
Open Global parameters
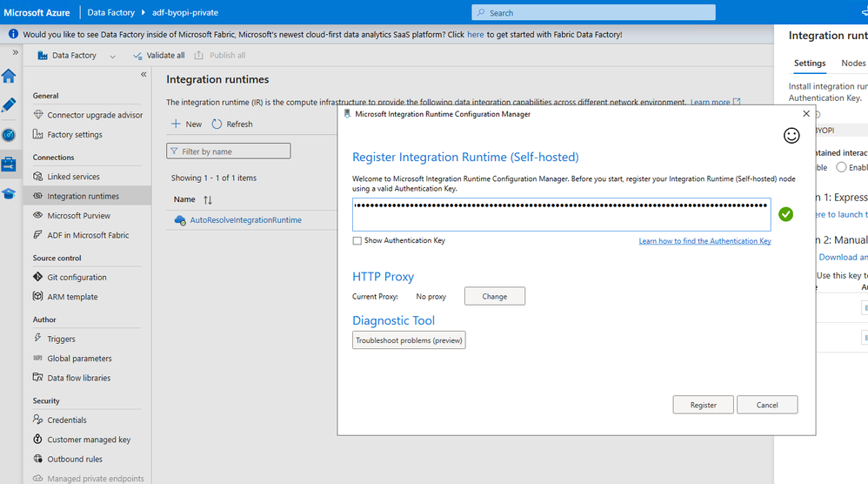[72, 359]
